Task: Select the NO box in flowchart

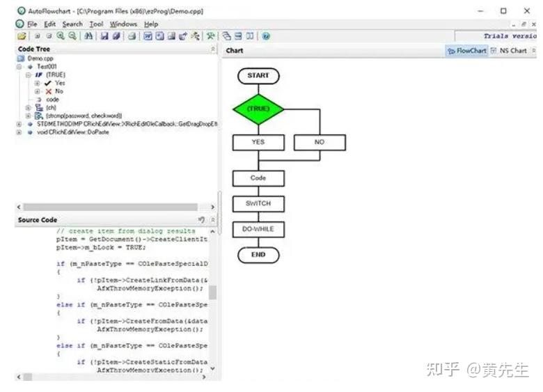Action: pyautogui.click(x=320, y=142)
